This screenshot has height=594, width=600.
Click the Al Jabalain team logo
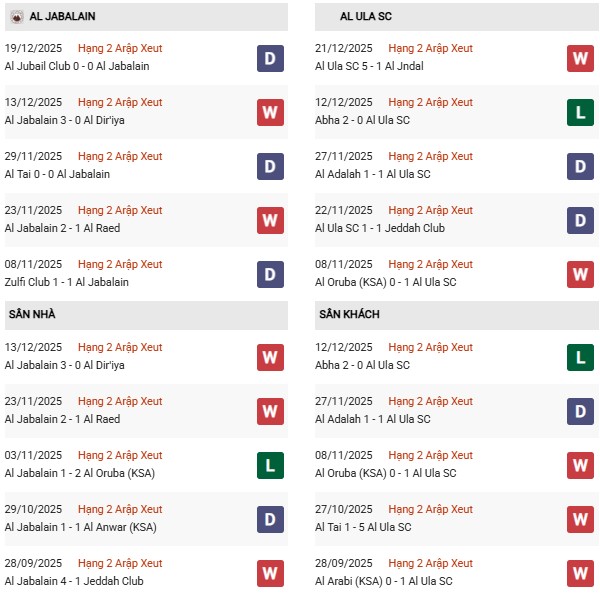[x=15, y=16]
